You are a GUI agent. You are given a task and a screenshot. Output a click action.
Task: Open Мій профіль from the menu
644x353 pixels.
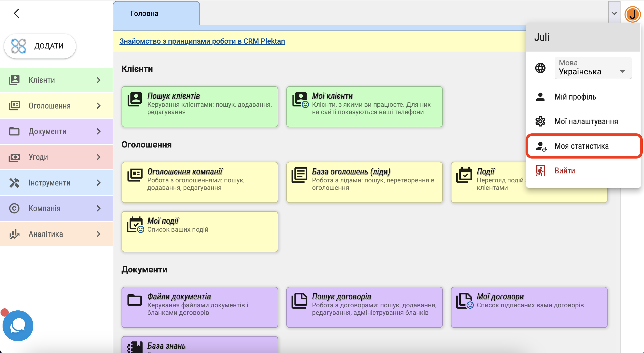coord(575,97)
